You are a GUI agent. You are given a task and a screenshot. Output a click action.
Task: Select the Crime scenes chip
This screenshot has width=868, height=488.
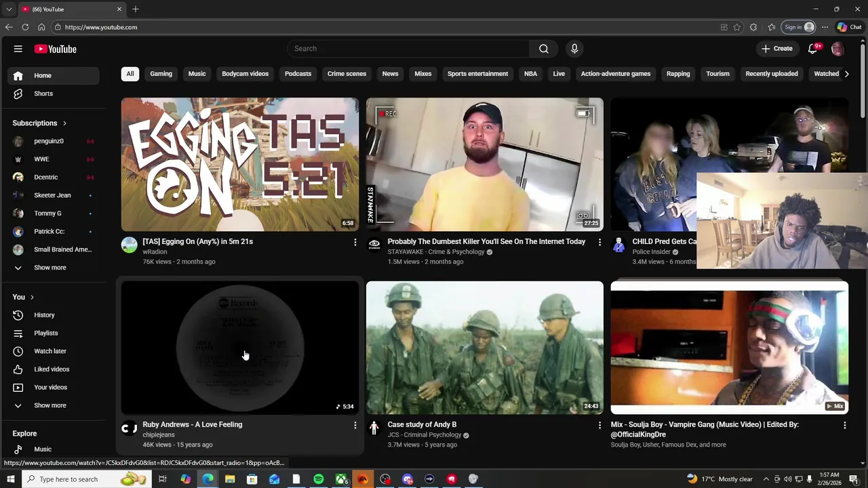pos(347,74)
